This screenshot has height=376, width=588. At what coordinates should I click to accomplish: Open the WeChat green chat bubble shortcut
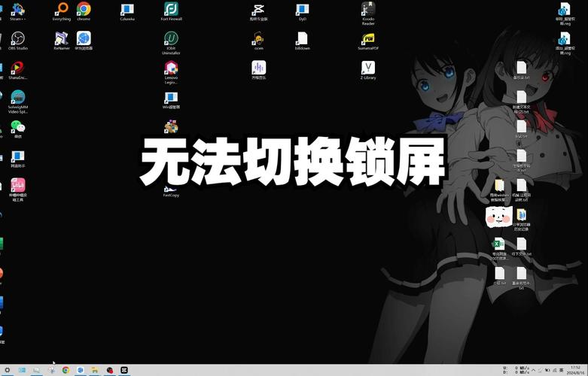click(17, 129)
